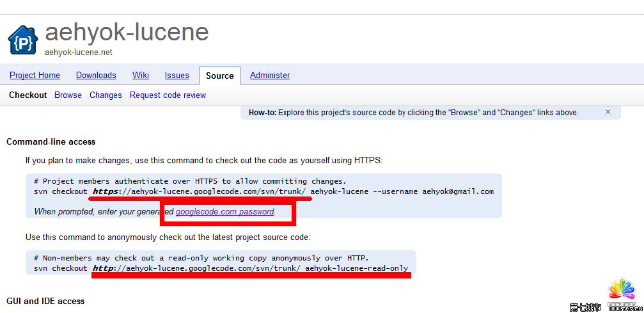
Task: Click the aehyok-lucene.net subtitle text
Action: [x=78, y=52]
